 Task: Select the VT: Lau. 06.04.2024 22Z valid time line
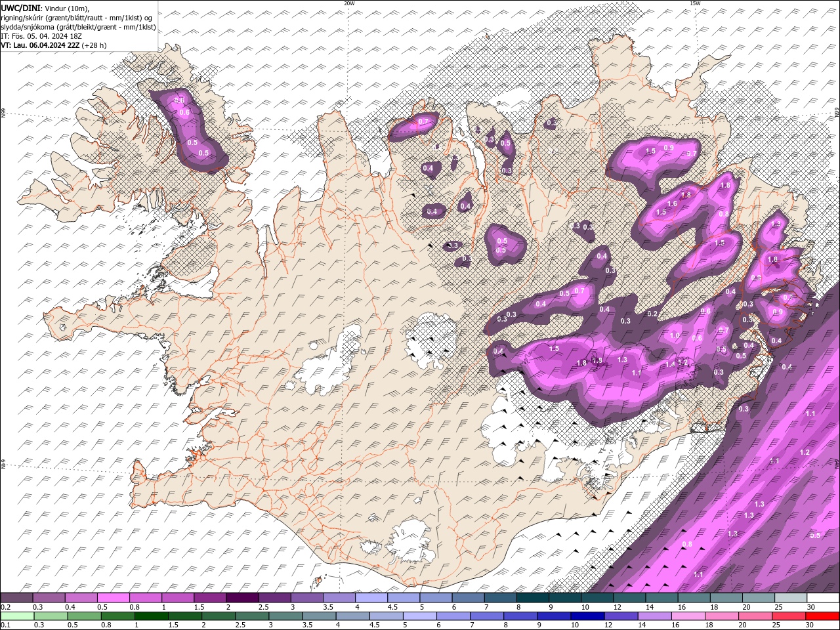click(x=53, y=45)
